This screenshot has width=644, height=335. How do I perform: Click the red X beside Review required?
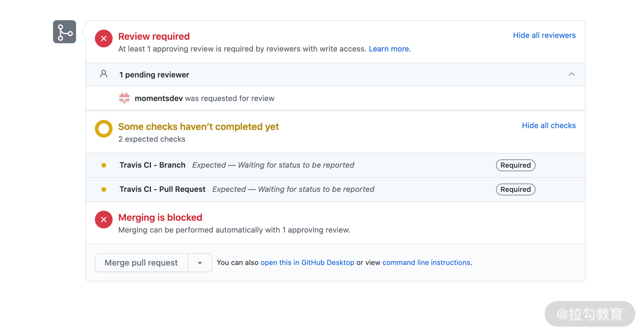pyautogui.click(x=103, y=38)
